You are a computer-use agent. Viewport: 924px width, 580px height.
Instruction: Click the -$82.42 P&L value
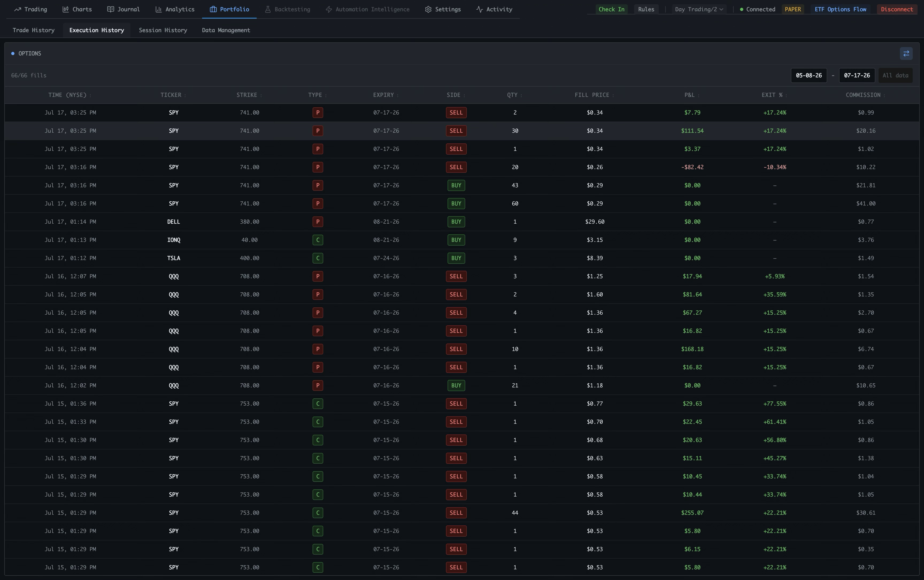point(692,167)
